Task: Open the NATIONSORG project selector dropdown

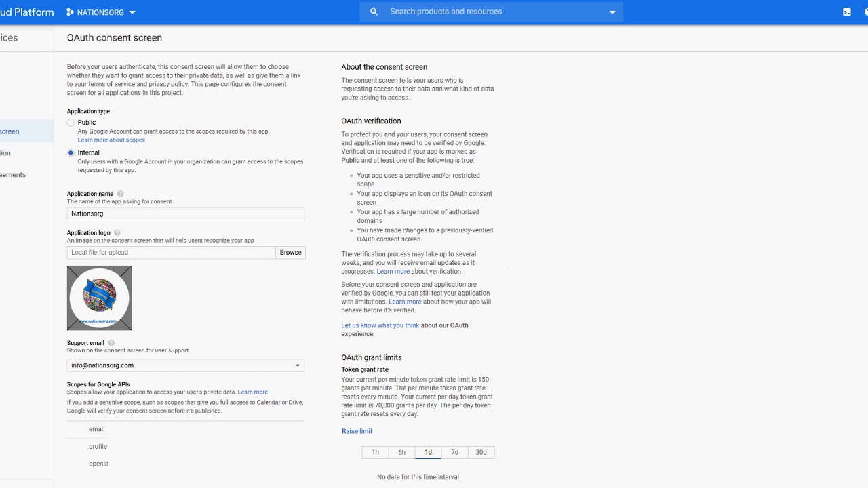Action: click(x=101, y=12)
